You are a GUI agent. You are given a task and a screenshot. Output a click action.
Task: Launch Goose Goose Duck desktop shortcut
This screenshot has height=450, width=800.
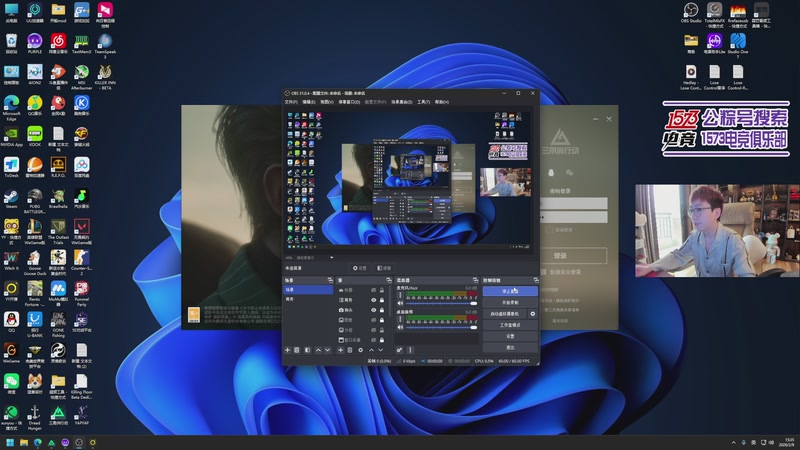tap(35, 263)
